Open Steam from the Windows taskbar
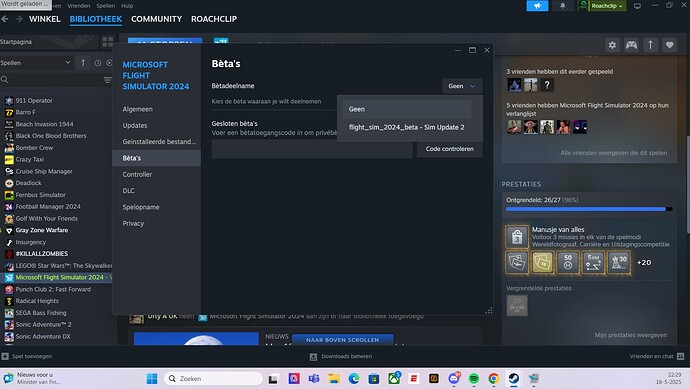 (x=514, y=378)
